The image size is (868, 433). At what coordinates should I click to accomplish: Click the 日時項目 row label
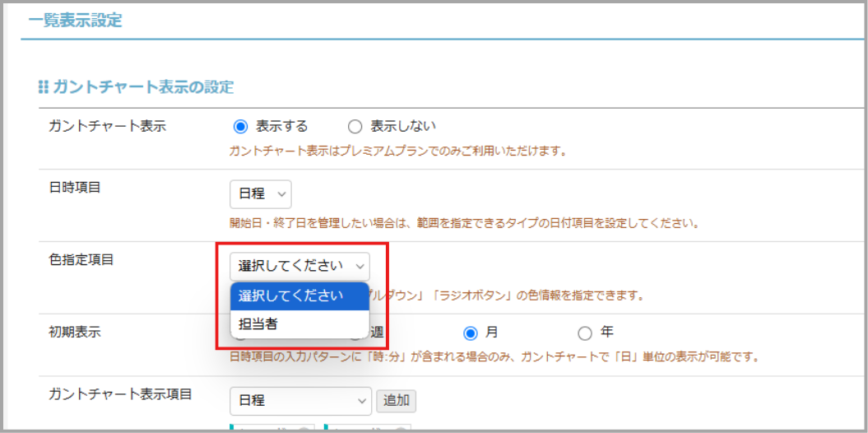[x=74, y=187]
